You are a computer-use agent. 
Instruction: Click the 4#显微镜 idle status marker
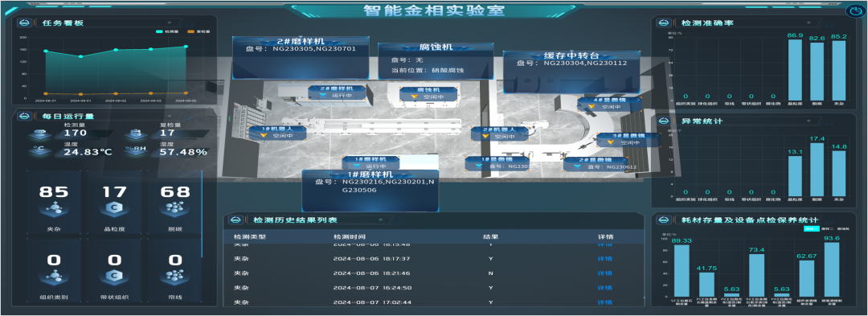pos(610,104)
